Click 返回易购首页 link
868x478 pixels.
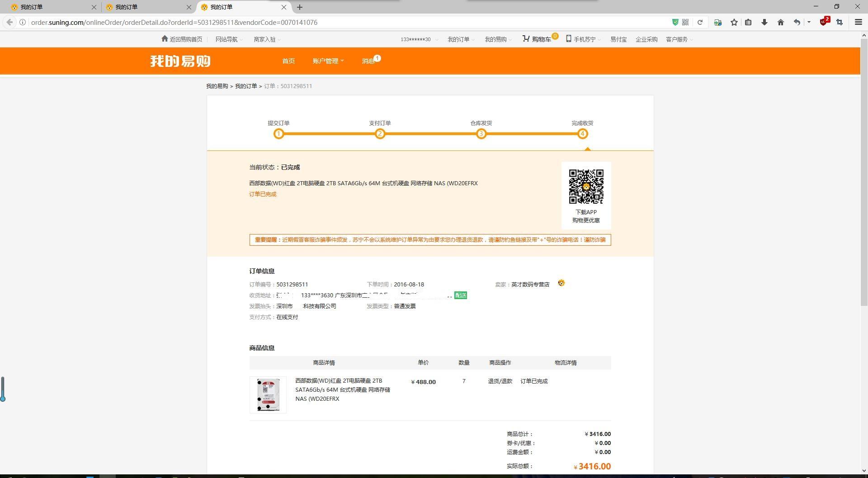pyautogui.click(x=182, y=39)
